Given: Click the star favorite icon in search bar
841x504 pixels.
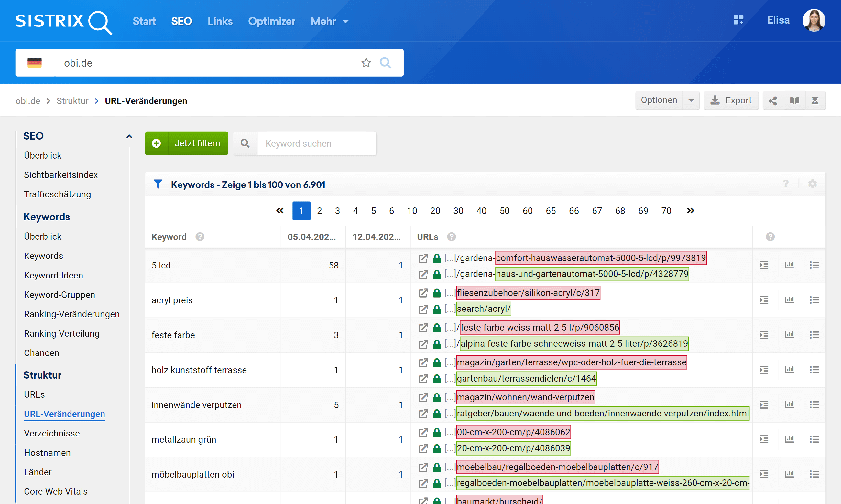Looking at the screenshot, I should tap(366, 63).
